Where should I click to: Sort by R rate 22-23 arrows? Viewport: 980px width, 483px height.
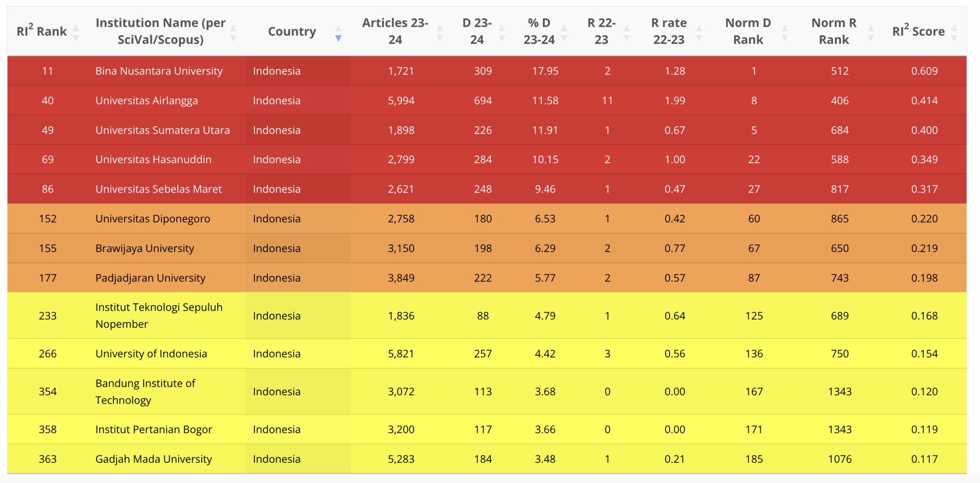pyautogui.click(x=699, y=33)
